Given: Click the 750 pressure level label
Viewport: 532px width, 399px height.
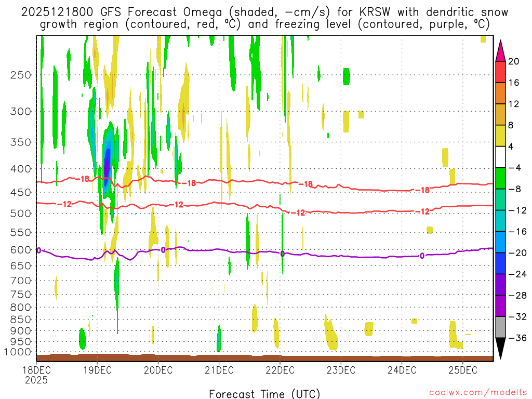Looking at the screenshot, I should pyautogui.click(x=21, y=295).
